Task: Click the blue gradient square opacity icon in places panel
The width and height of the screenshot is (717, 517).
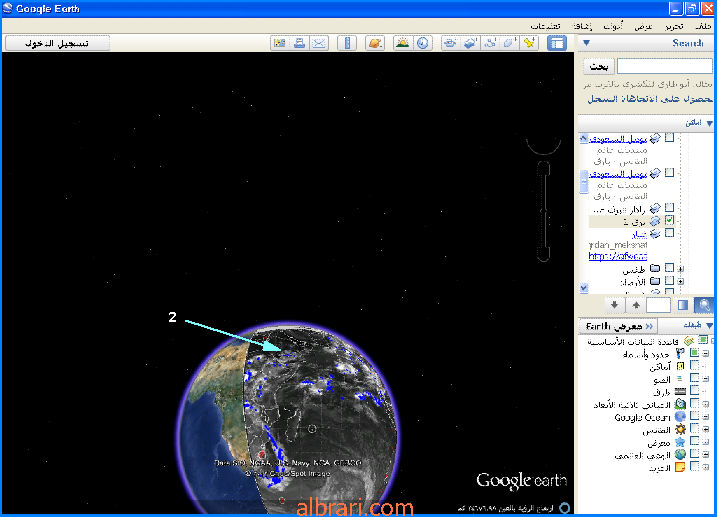Action: pyautogui.click(x=683, y=305)
